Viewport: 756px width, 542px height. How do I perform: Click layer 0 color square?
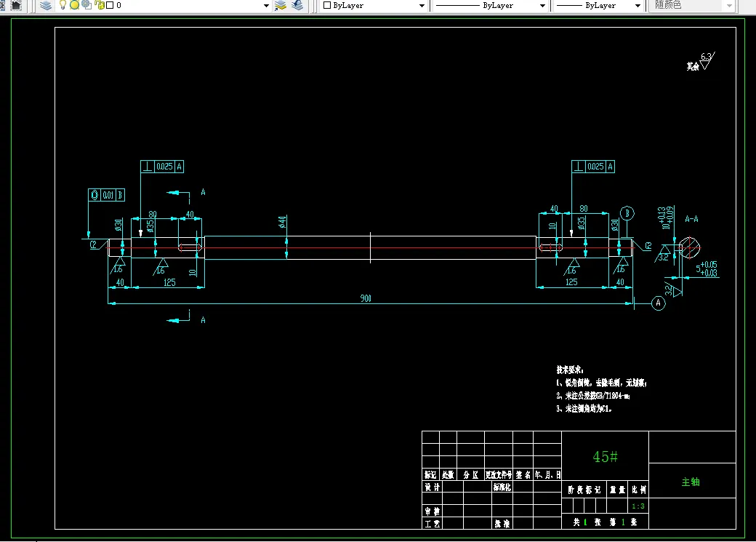[x=110, y=5]
